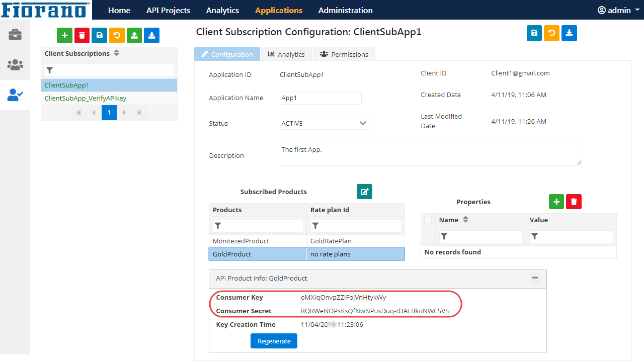This screenshot has width=644, height=361.
Task: Click the edit Subscribed Products icon
Action: [x=364, y=192]
